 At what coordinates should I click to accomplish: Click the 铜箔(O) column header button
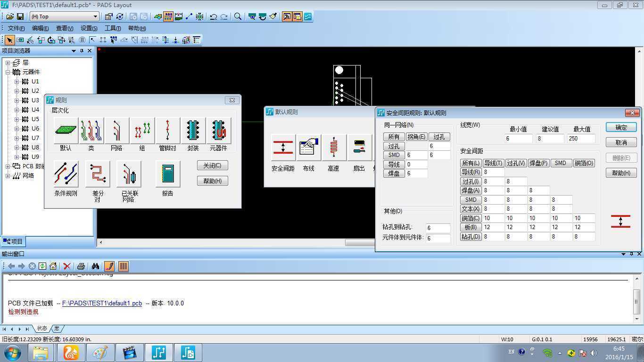(x=584, y=163)
